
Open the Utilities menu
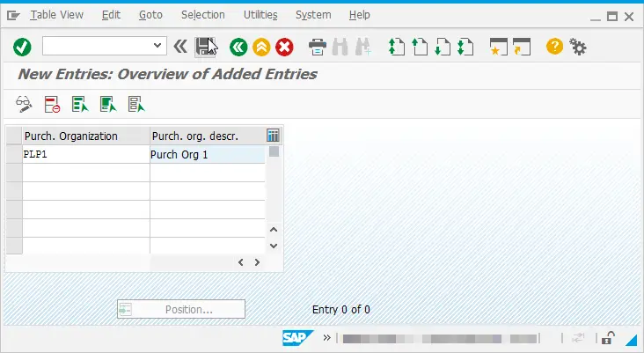[x=260, y=15]
